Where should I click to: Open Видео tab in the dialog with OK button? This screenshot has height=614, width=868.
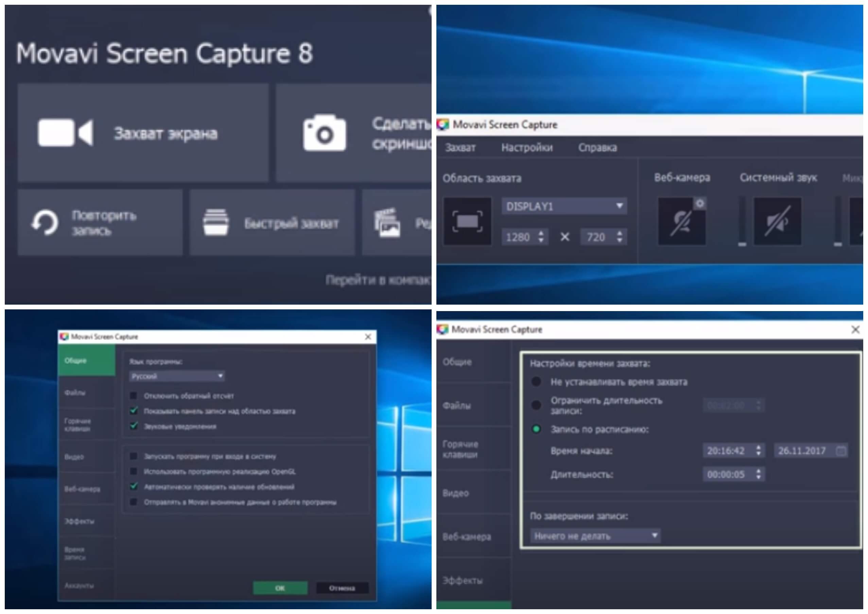(87, 457)
